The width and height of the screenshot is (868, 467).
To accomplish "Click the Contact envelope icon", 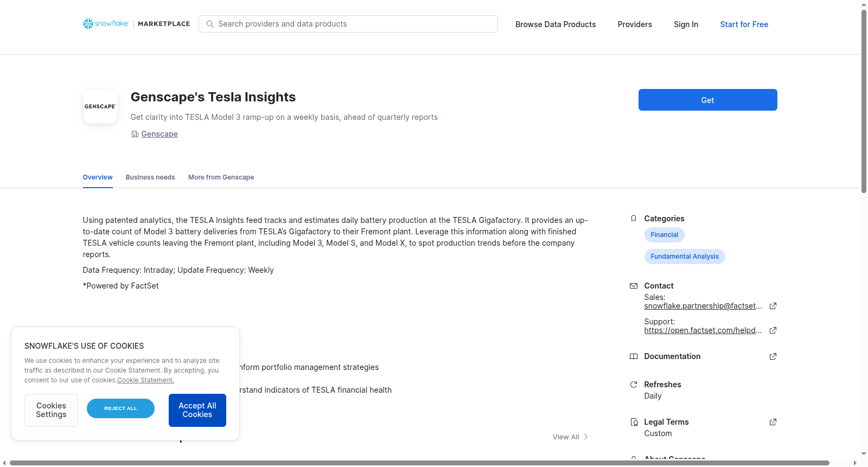I will (633, 286).
